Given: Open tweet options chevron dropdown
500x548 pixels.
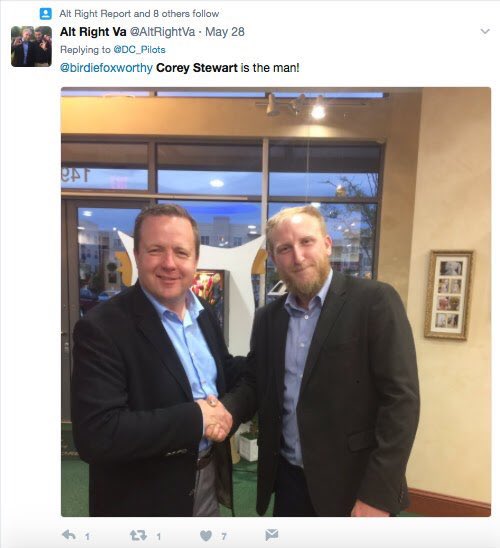Looking at the screenshot, I should tap(485, 31).
